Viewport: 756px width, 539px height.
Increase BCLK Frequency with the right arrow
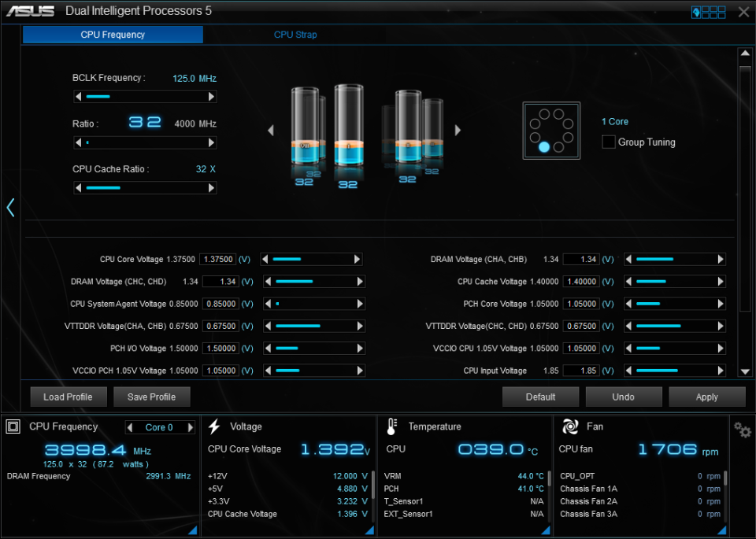pyautogui.click(x=211, y=96)
